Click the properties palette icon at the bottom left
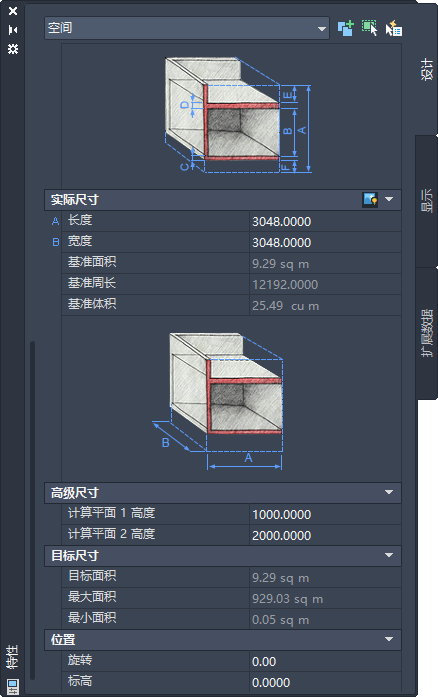Viewport: 438px width, 697px height. pyautogui.click(x=13, y=686)
